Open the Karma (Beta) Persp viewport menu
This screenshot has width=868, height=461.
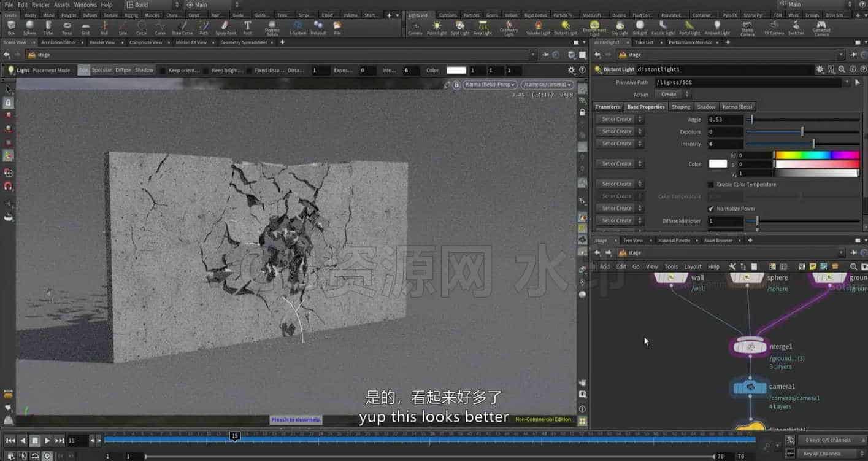coord(490,85)
